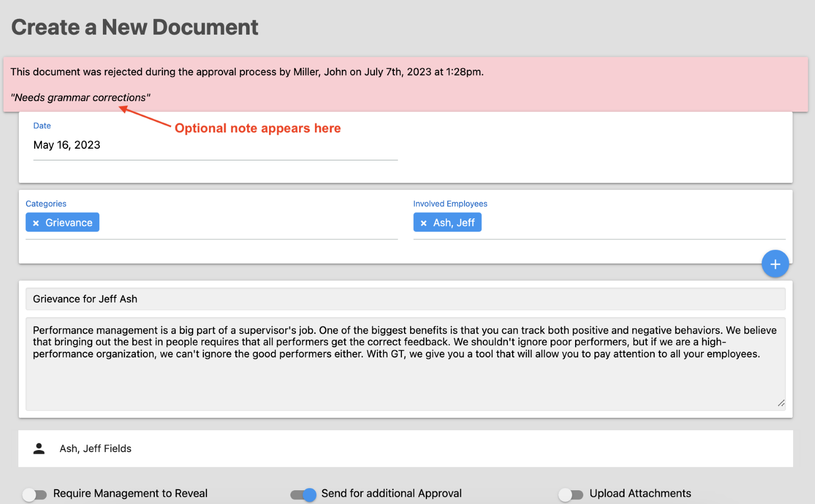Remove the Grievance category chip
Screen dimensions: 815x504
click(35, 222)
